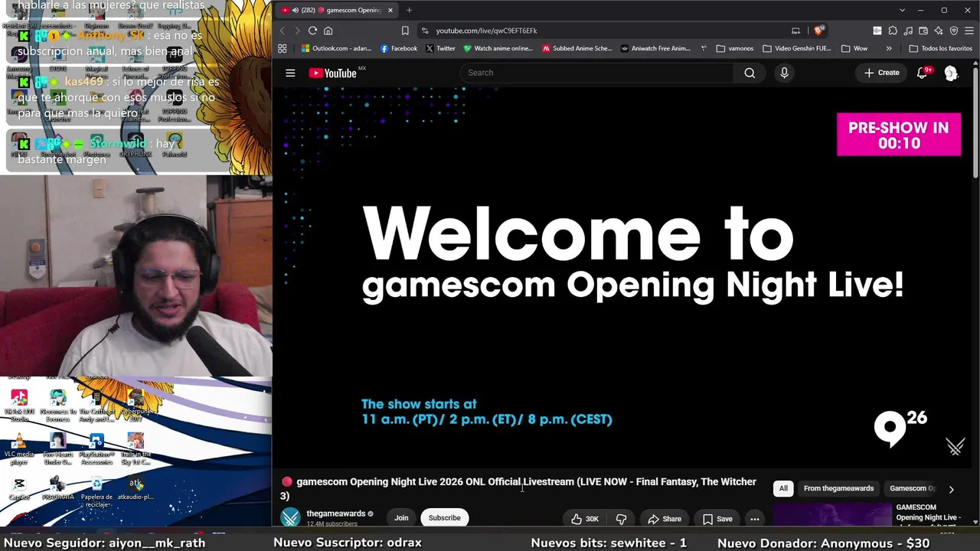The image size is (980, 551).
Task: Click the YouTube search magnifier button
Action: coord(750,73)
